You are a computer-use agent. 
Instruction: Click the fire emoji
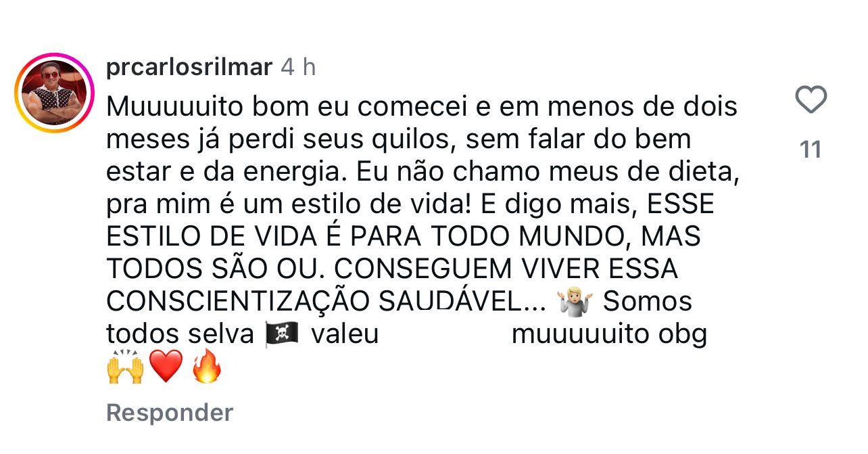click(x=206, y=368)
